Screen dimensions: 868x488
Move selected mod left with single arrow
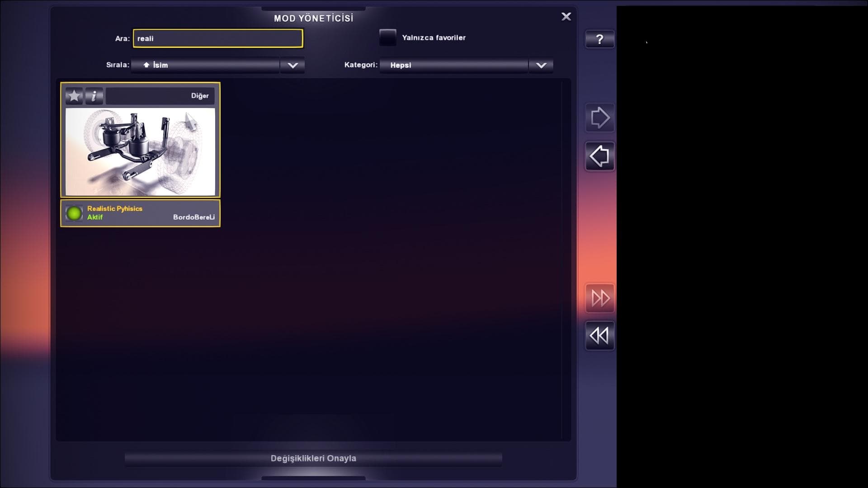pos(600,156)
